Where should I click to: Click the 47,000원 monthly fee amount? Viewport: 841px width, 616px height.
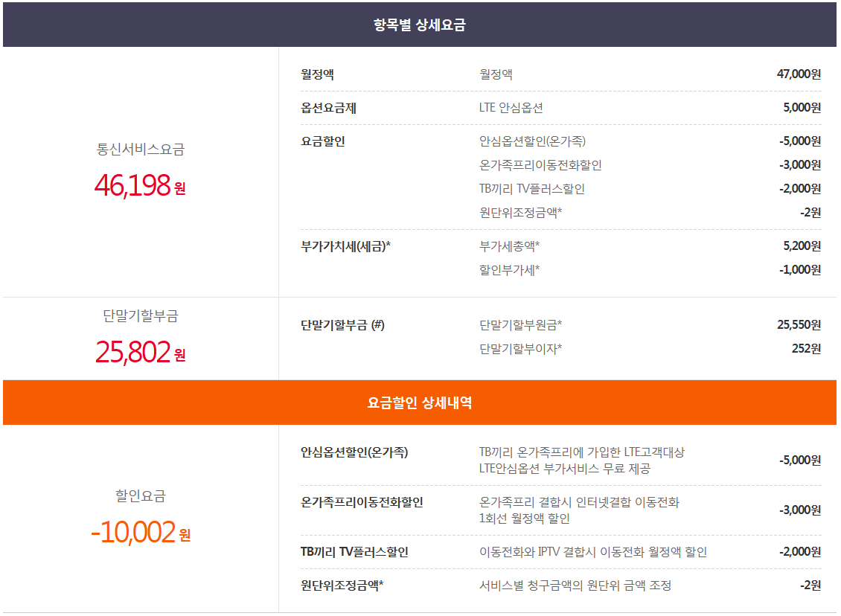click(x=799, y=74)
